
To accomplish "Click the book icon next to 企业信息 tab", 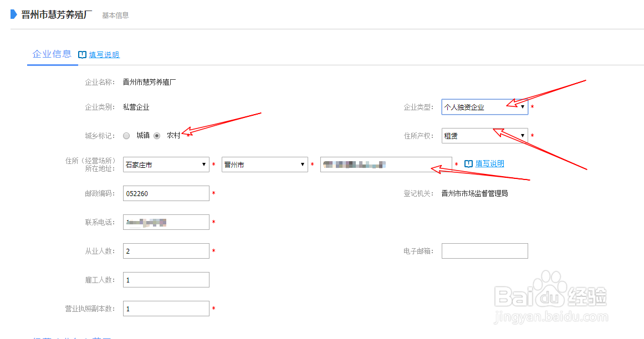I will pos(82,55).
